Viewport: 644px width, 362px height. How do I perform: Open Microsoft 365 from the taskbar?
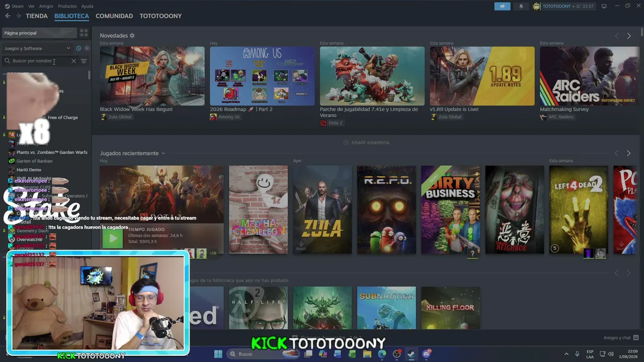[323, 354]
